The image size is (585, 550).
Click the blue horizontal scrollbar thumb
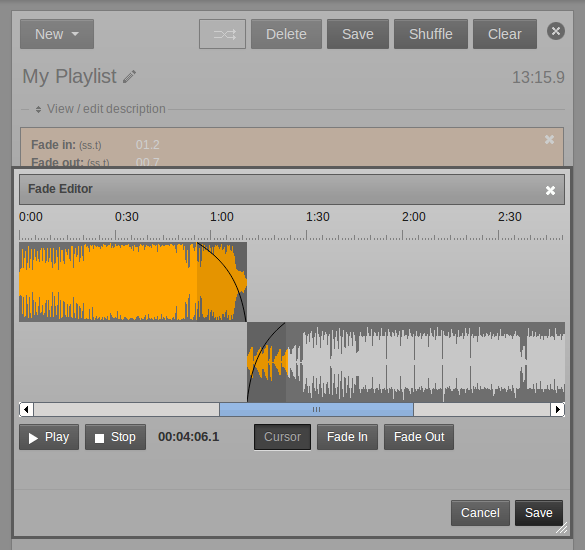click(x=316, y=409)
